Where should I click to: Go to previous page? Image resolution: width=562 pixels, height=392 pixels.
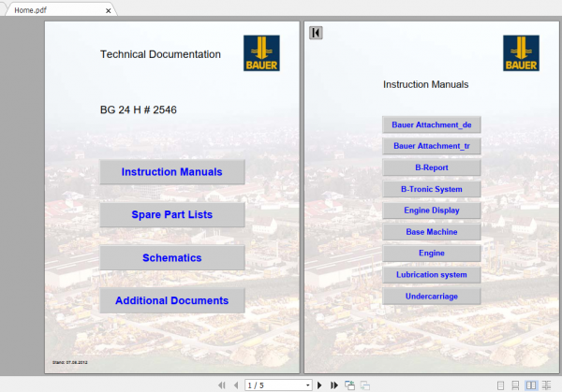(x=236, y=385)
